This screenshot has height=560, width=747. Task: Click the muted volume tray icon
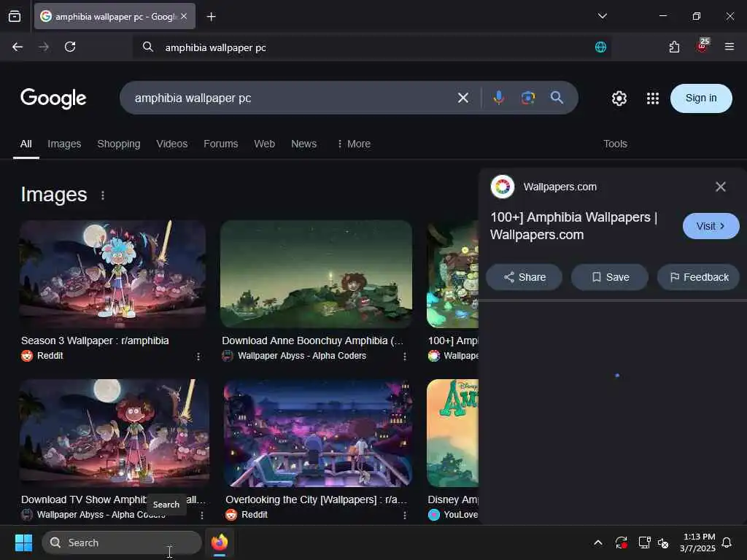coord(663,542)
